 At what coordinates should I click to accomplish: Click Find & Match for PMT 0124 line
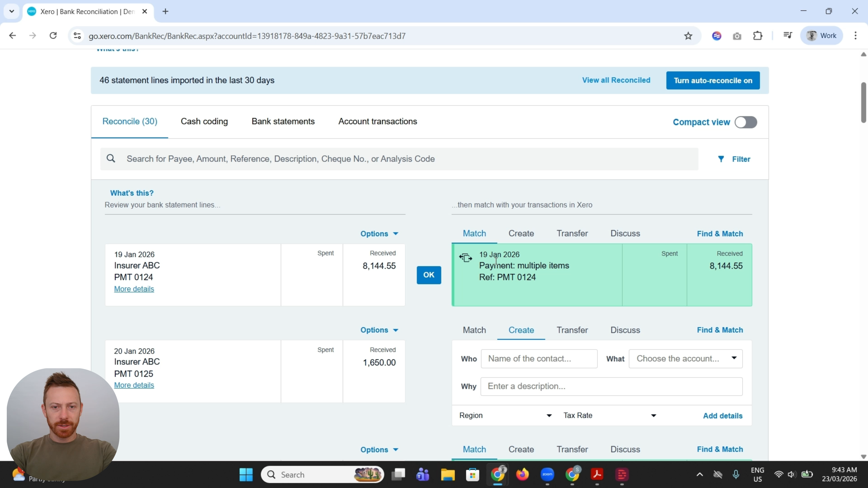(x=720, y=234)
